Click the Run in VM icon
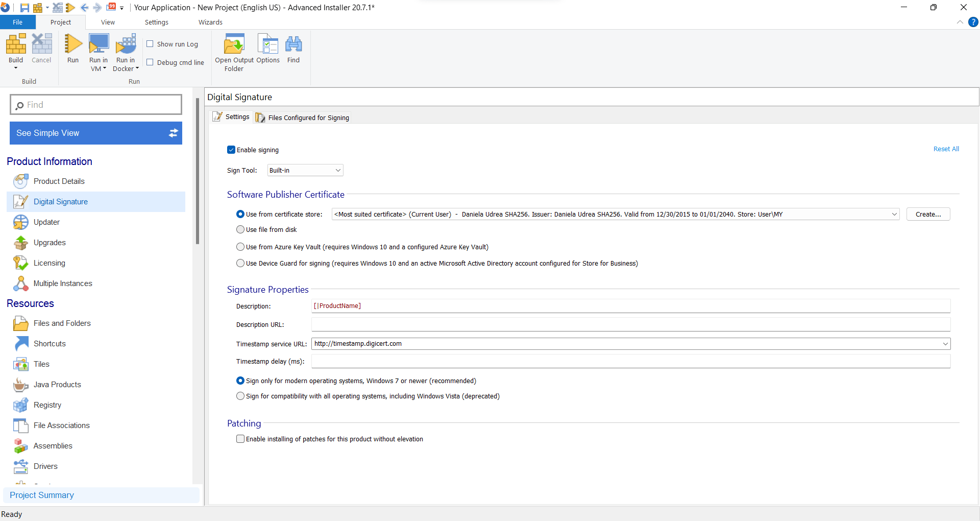The width and height of the screenshot is (980, 521). click(x=99, y=44)
